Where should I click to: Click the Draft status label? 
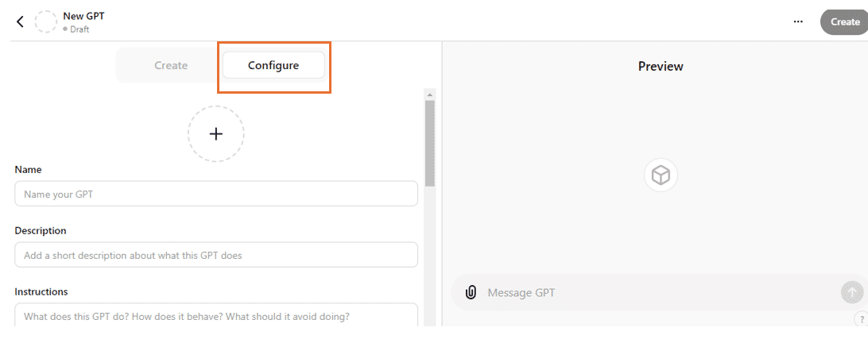(79, 29)
